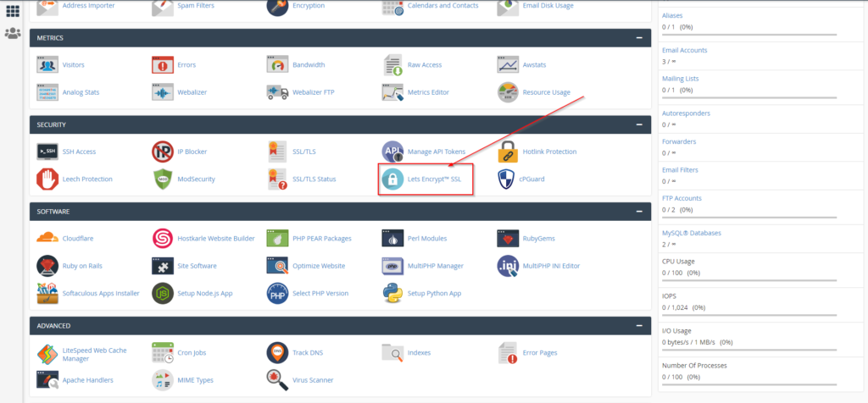Open the Setup Python App icon
The width and height of the screenshot is (868, 403).
(393, 293)
